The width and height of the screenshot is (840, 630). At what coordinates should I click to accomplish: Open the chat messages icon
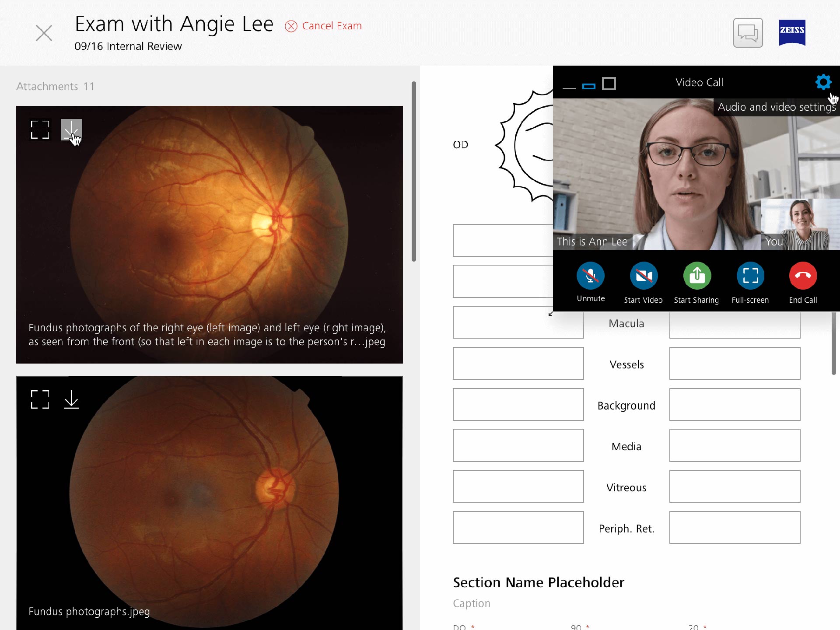point(748,33)
